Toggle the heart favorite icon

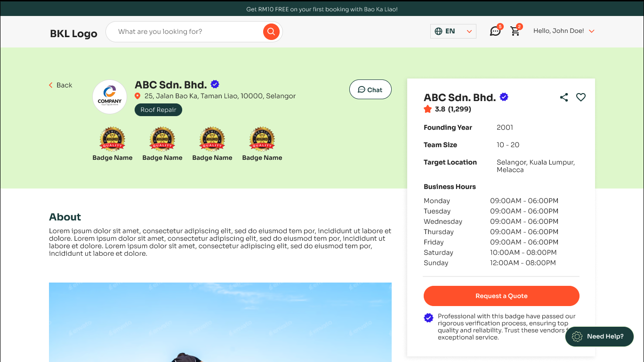click(x=581, y=97)
